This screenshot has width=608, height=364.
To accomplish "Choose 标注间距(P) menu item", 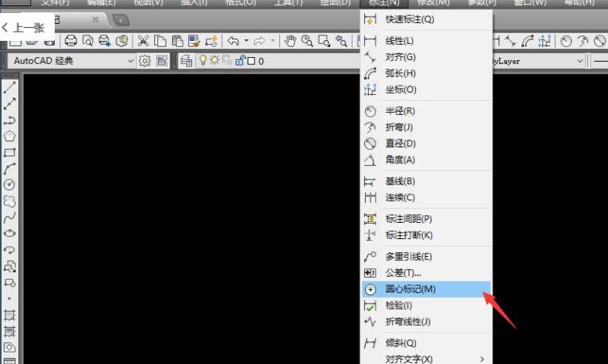I will point(427,219).
